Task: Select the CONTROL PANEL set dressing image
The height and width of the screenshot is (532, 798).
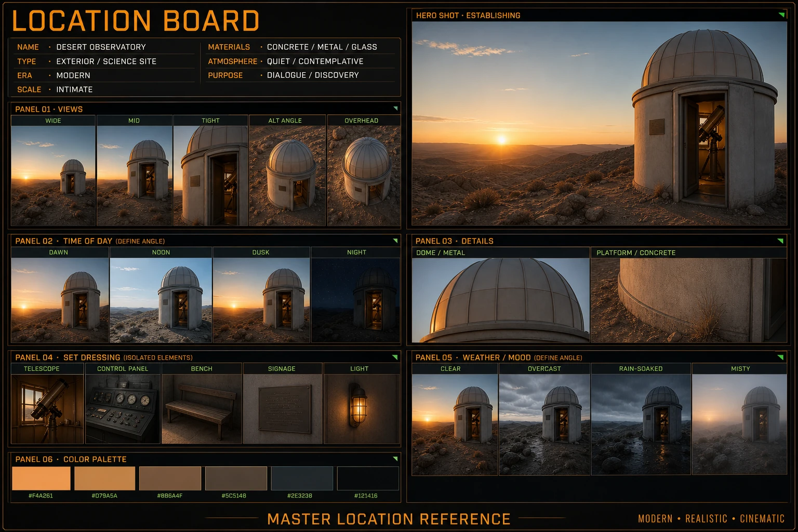Action: (x=123, y=409)
